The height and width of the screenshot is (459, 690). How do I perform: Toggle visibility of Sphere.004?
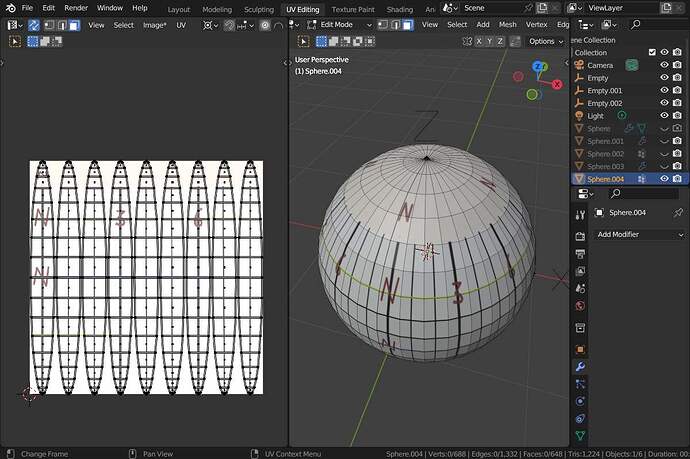664,179
